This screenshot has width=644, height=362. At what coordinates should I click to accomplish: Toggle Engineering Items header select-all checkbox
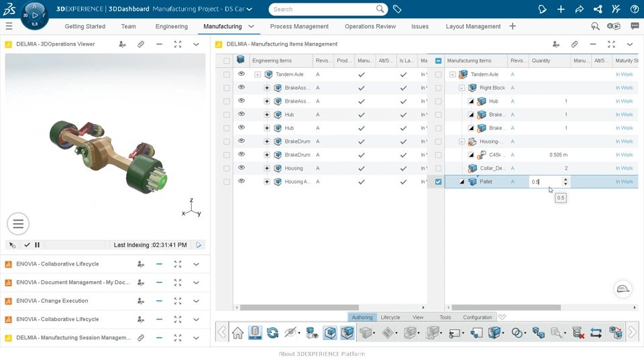coord(227,61)
